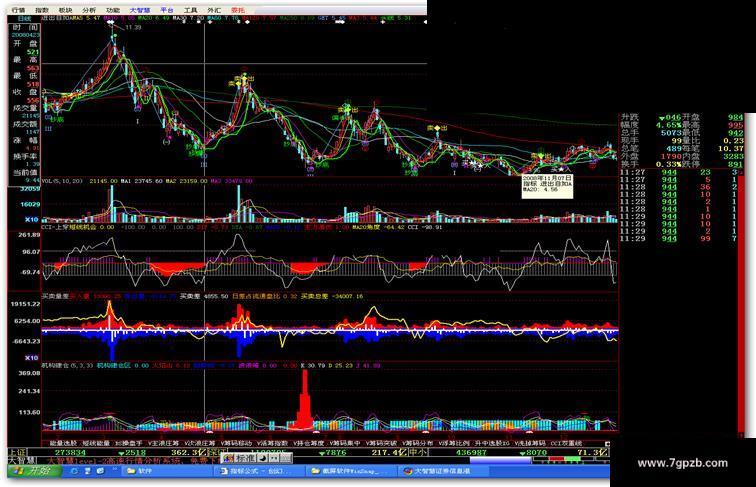Click the Windows 开始 start button
The image size is (756, 487).
click(x=35, y=471)
